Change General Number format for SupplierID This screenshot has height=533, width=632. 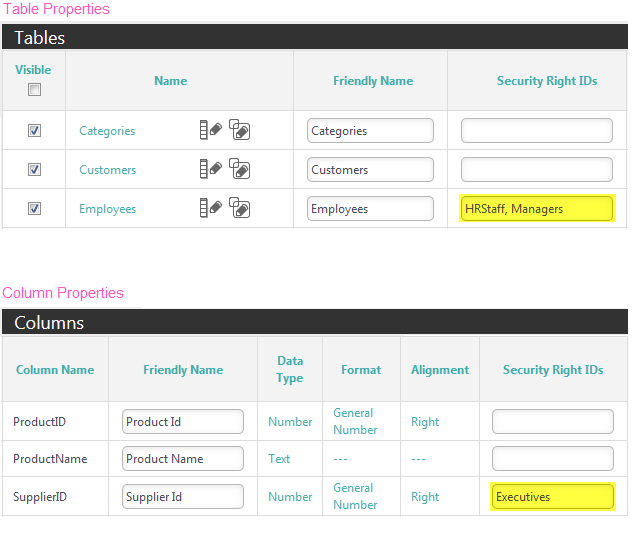pyautogui.click(x=355, y=496)
